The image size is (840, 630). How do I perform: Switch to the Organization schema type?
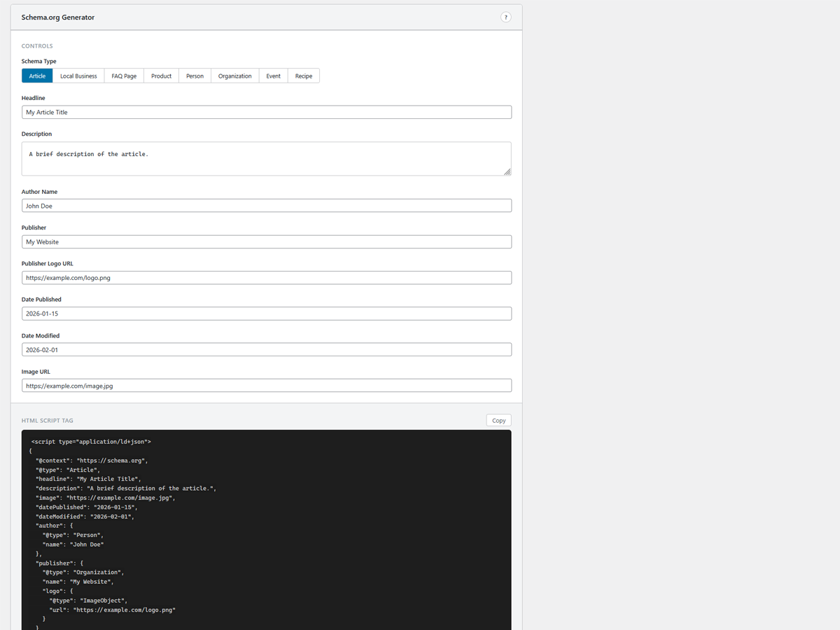[x=234, y=76]
